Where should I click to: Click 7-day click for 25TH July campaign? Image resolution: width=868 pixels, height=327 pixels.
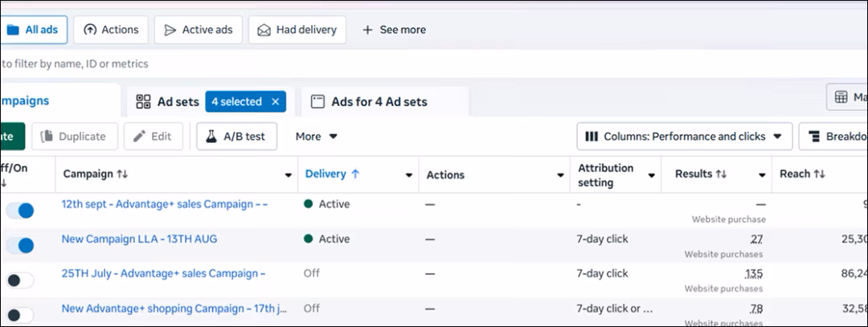(602, 273)
